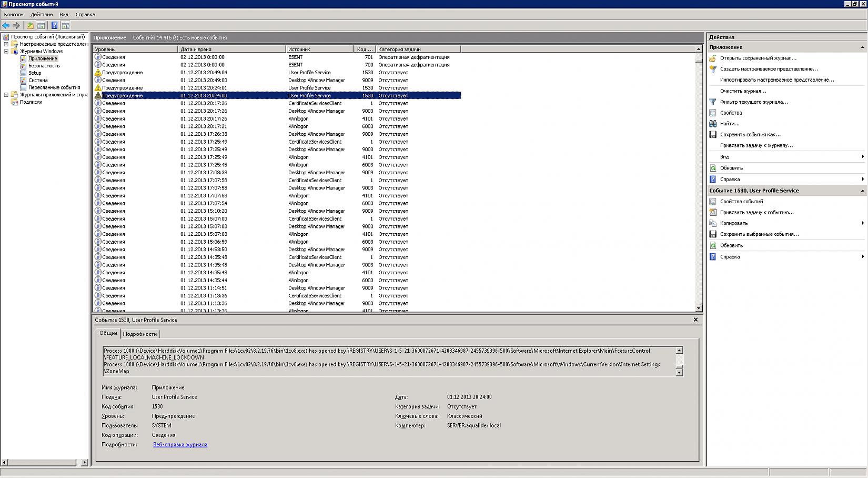
Task: Collapse the Журналы Windows tree node
Action: 6,52
